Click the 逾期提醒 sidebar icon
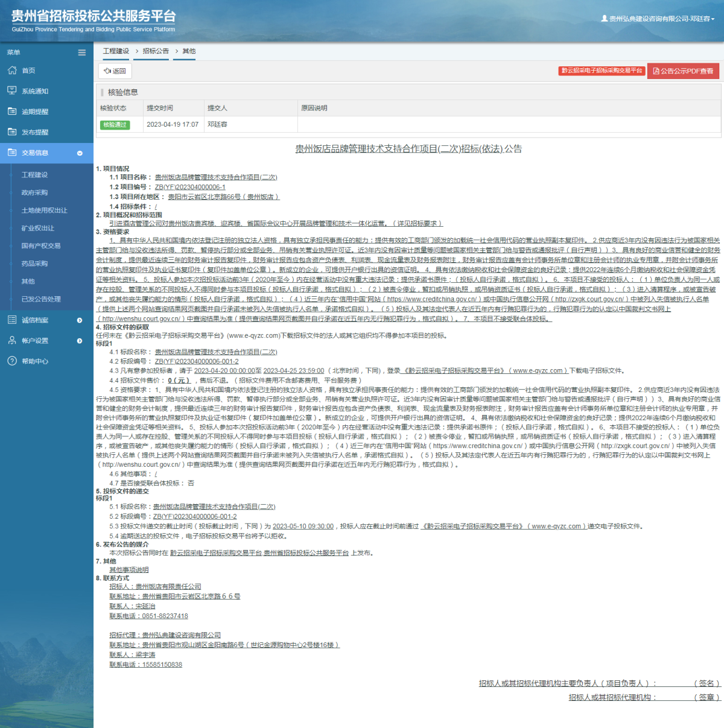The height and width of the screenshot is (728, 724). click(12, 112)
